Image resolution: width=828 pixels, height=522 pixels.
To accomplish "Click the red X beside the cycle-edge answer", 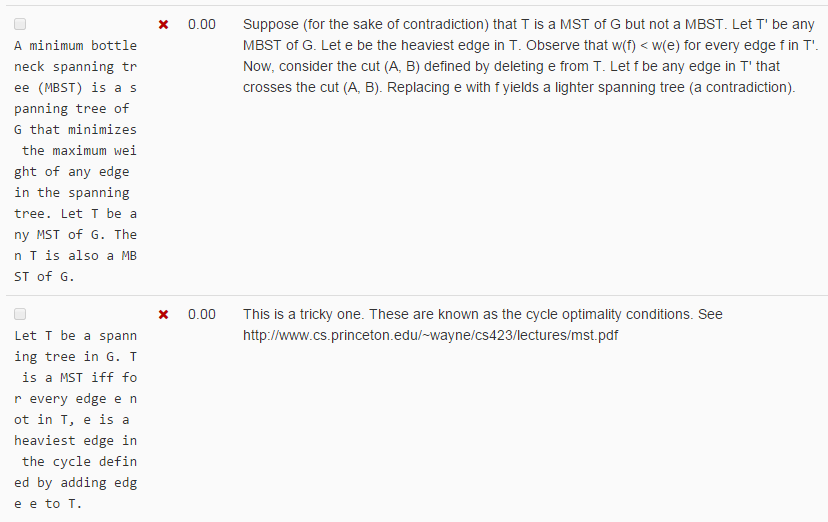I will pos(164,315).
